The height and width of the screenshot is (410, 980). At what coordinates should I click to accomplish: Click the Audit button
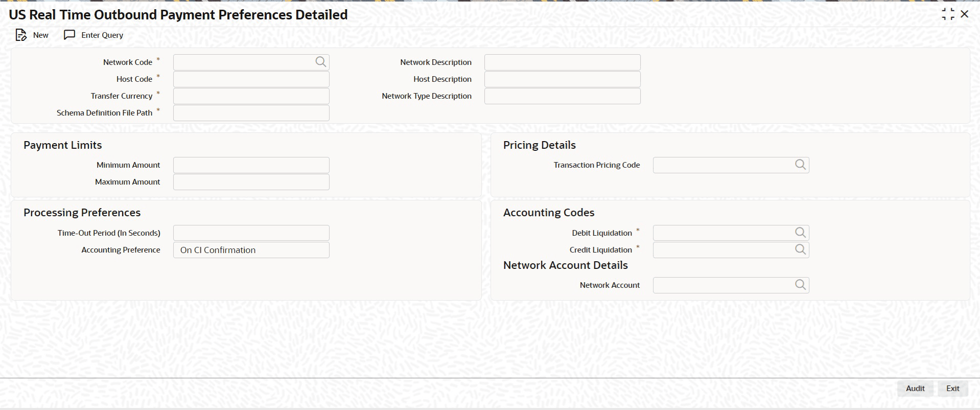coord(915,389)
